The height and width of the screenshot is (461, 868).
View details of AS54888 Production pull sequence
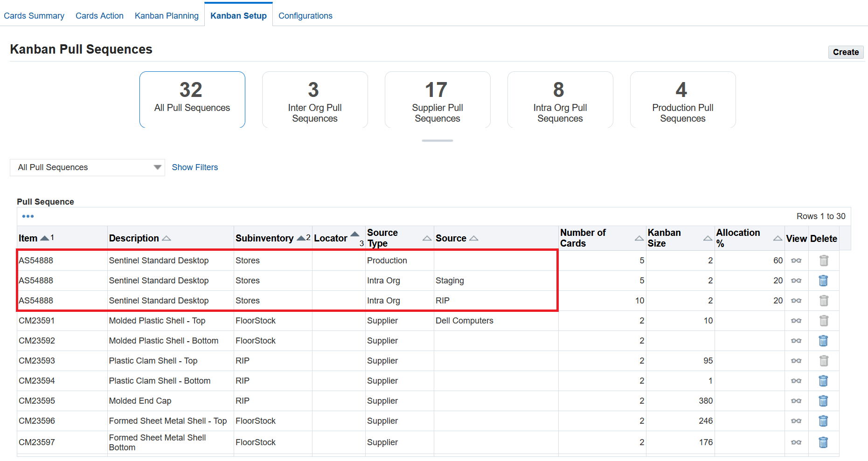[796, 261]
